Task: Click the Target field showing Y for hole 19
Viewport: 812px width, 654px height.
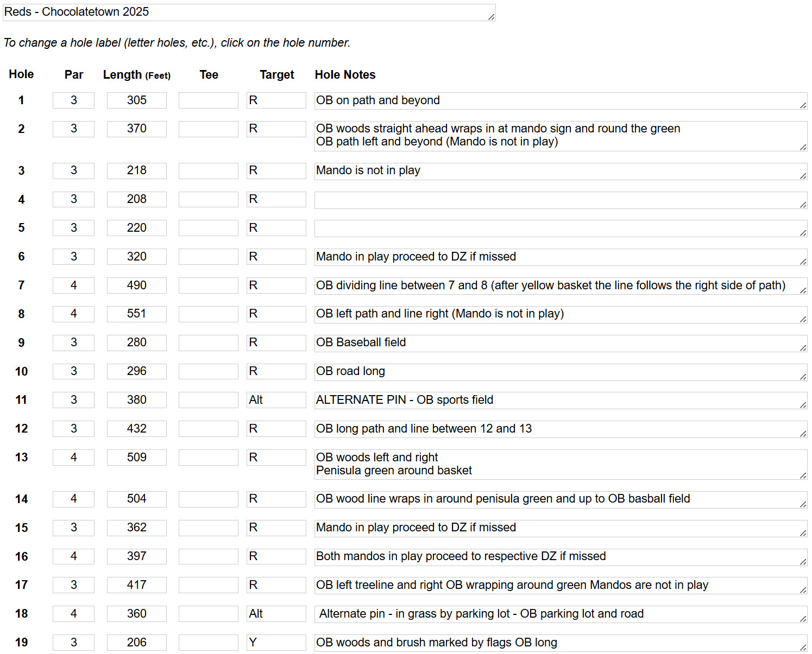Action: [x=276, y=643]
